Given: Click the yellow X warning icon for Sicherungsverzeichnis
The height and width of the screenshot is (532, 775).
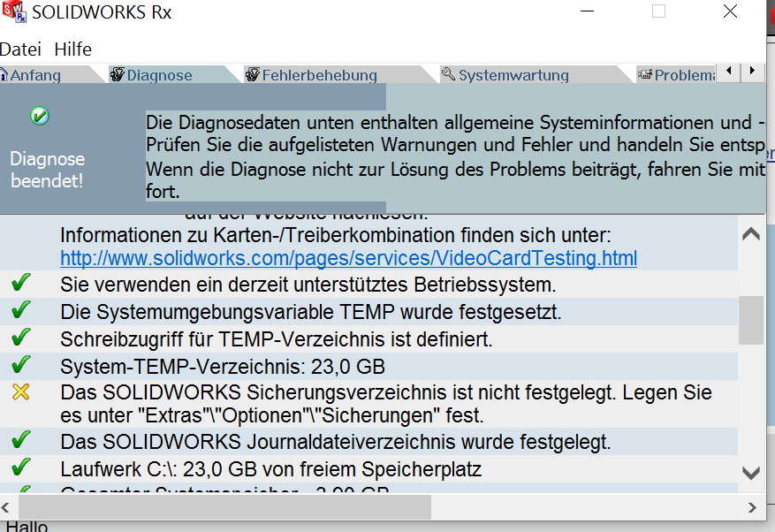Looking at the screenshot, I should (x=20, y=392).
